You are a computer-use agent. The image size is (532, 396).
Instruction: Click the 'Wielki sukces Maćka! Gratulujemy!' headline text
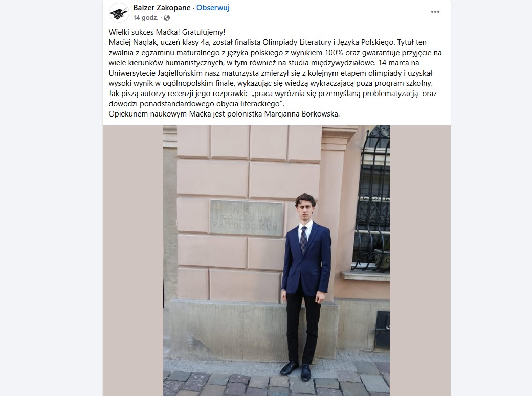pyautogui.click(x=167, y=32)
